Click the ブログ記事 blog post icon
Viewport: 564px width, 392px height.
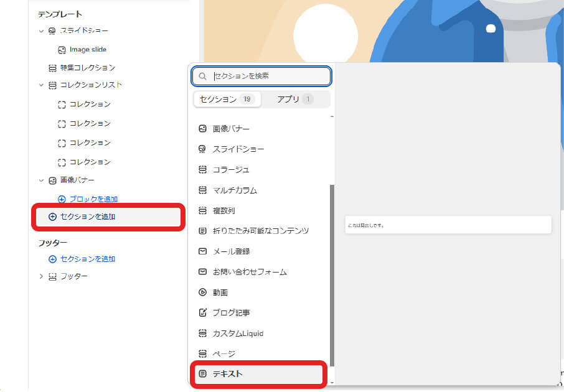tap(202, 313)
